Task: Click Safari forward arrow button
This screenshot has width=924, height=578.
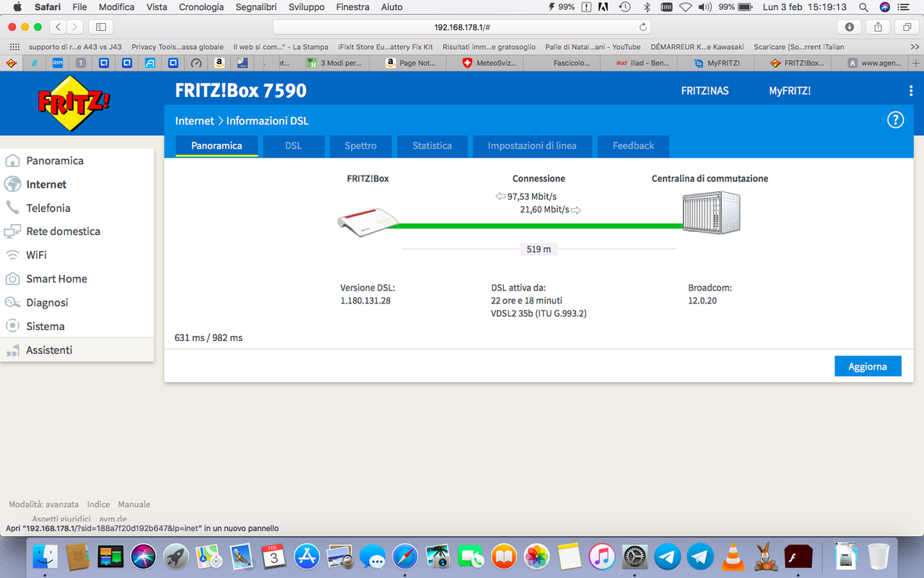Action: [x=75, y=27]
